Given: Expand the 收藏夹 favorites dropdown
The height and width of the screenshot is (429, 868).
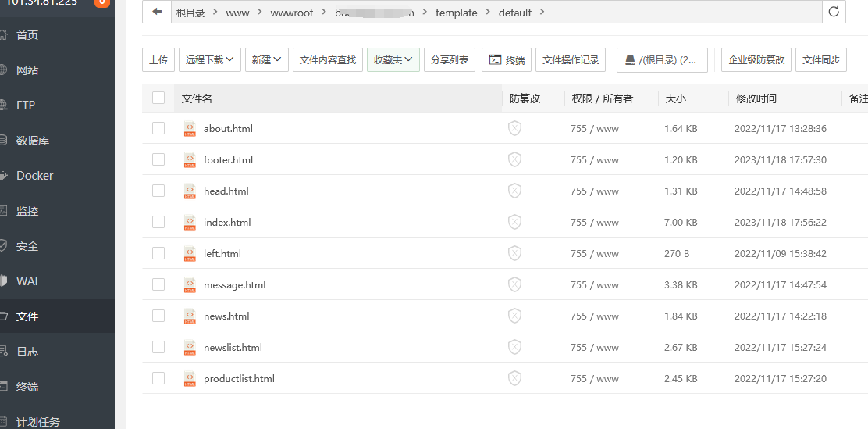Looking at the screenshot, I should point(393,60).
